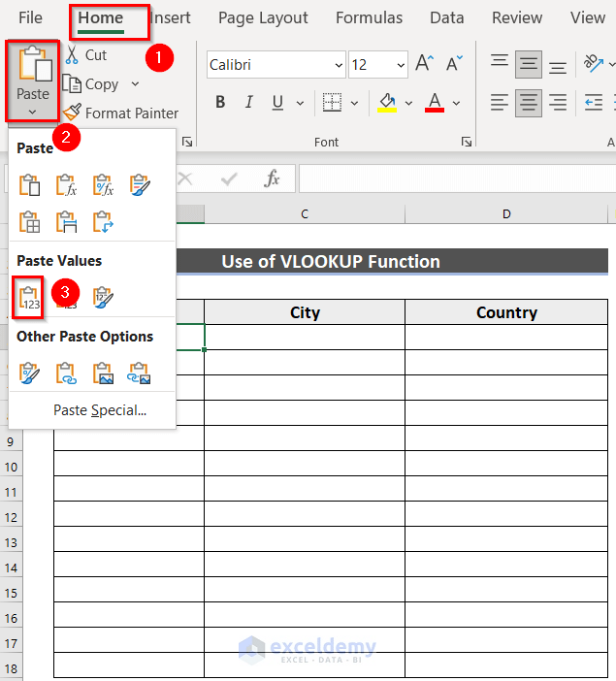Click Decrease Indent icon

pos(594,103)
